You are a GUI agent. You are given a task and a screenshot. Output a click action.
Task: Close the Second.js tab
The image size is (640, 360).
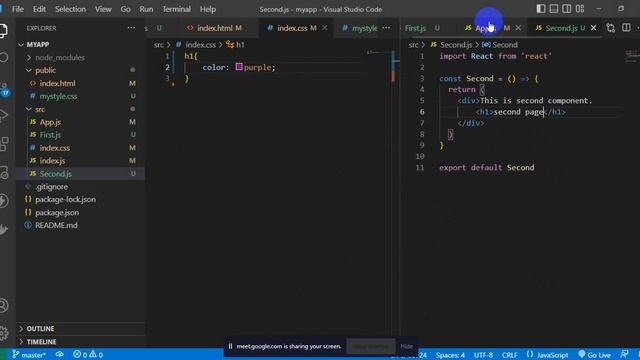593,28
